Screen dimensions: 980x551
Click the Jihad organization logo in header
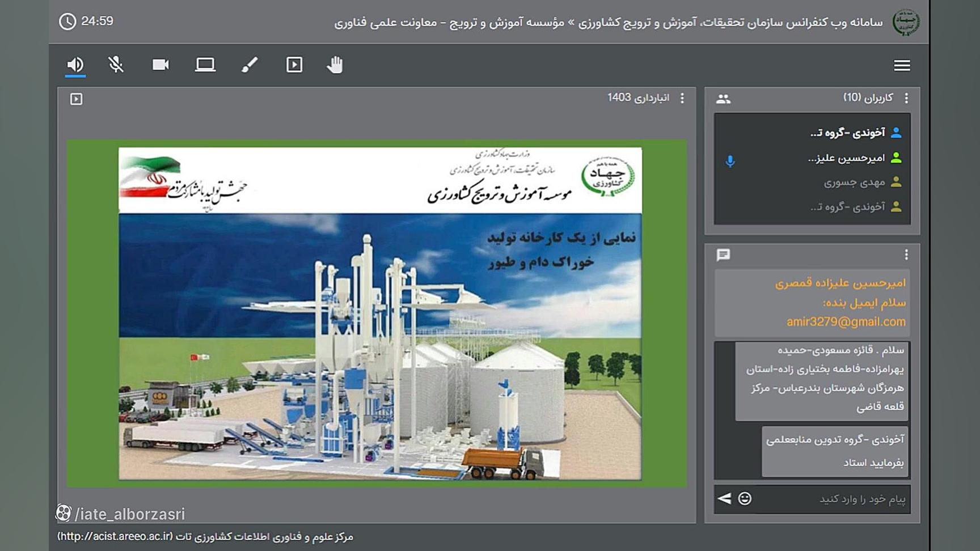906,22
